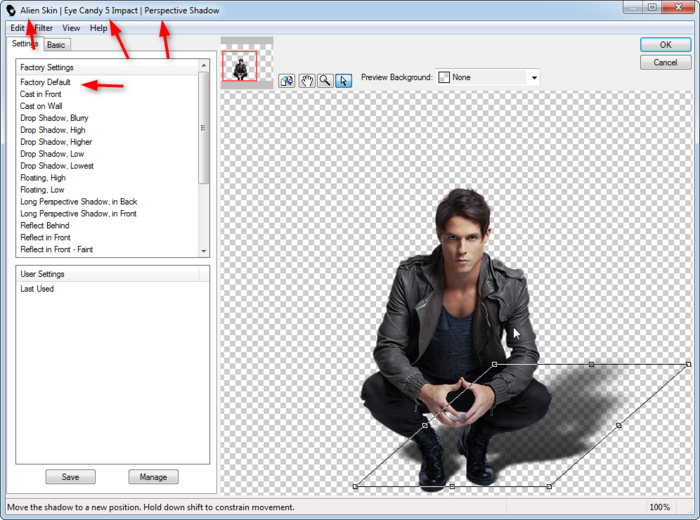Click the shadow box bottom-right corner handle
The height and width of the screenshot is (520, 700).
549,487
